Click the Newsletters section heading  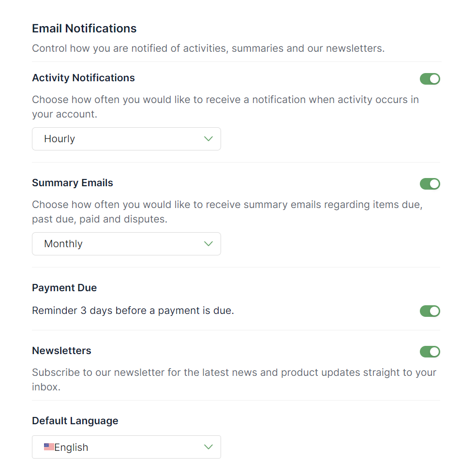tap(61, 351)
